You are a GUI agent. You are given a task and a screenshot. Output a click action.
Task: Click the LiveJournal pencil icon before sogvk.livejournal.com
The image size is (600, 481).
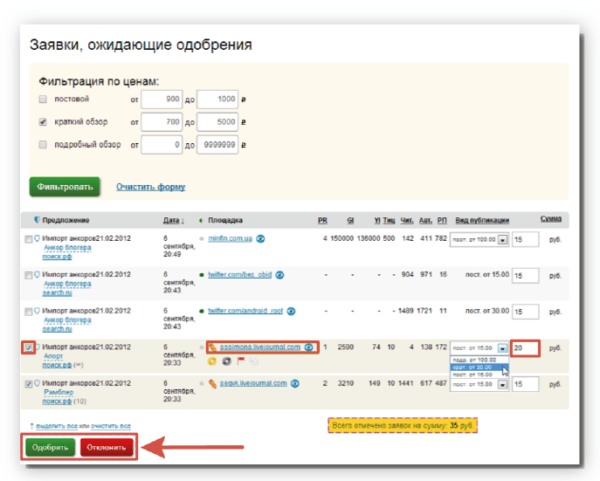[x=212, y=383]
